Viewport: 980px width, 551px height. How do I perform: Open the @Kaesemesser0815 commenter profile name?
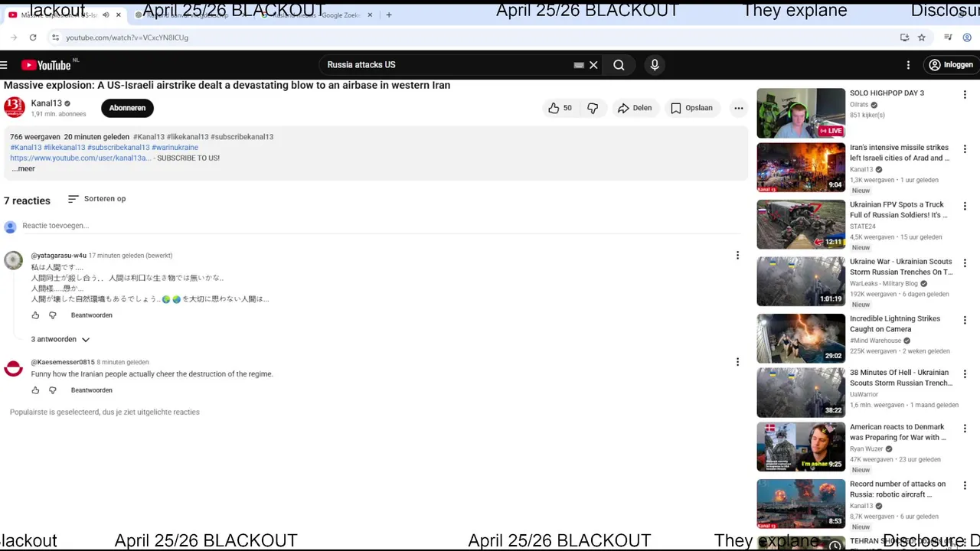(x=63, y=362)
